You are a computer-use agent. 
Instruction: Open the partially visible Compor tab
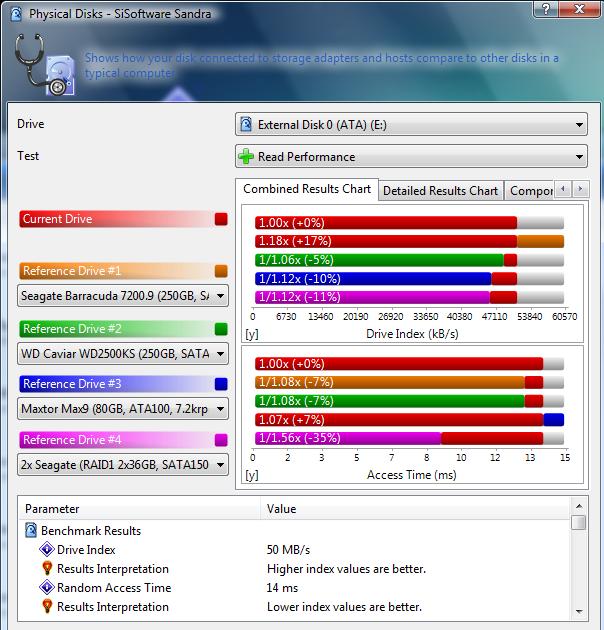pyautogui.click(x=531, y=190)
